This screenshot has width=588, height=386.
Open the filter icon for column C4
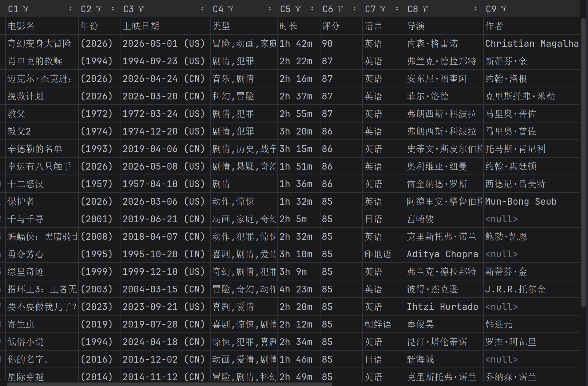click(x=231, y=9)
